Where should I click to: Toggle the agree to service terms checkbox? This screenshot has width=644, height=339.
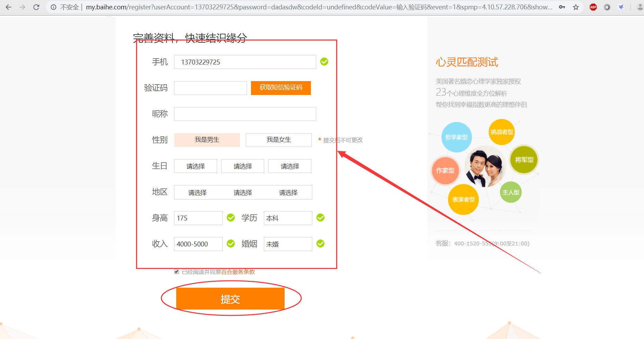[x=177, y=272]
